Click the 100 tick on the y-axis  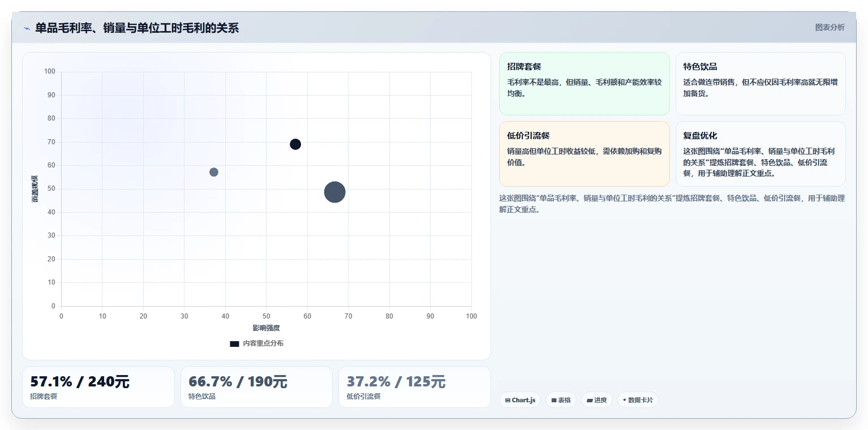click(50, 71)
